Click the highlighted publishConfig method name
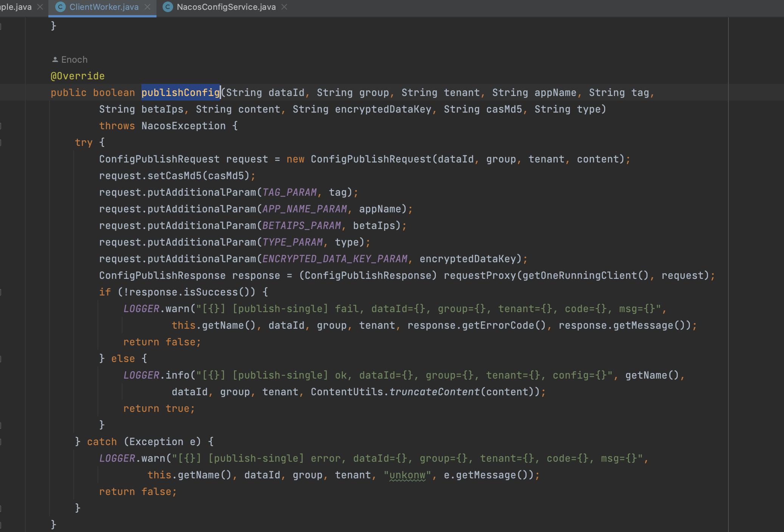Image resolution: width=784 pixels, height=532 pixels. [181, 93]
